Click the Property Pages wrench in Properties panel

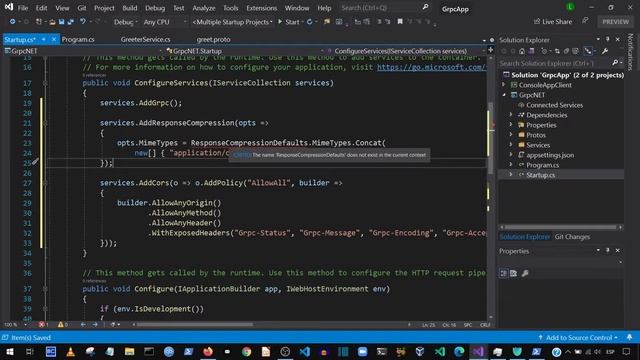click(525, 273)
